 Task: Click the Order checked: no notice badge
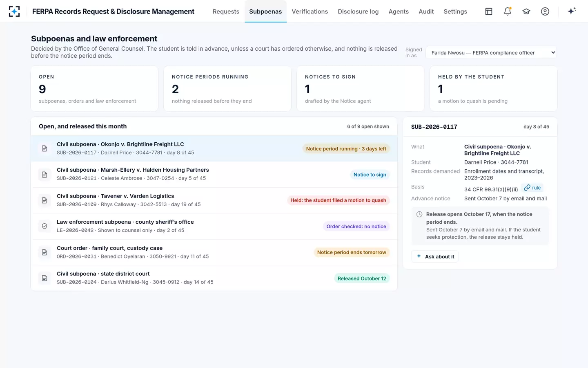click(356, 227)
